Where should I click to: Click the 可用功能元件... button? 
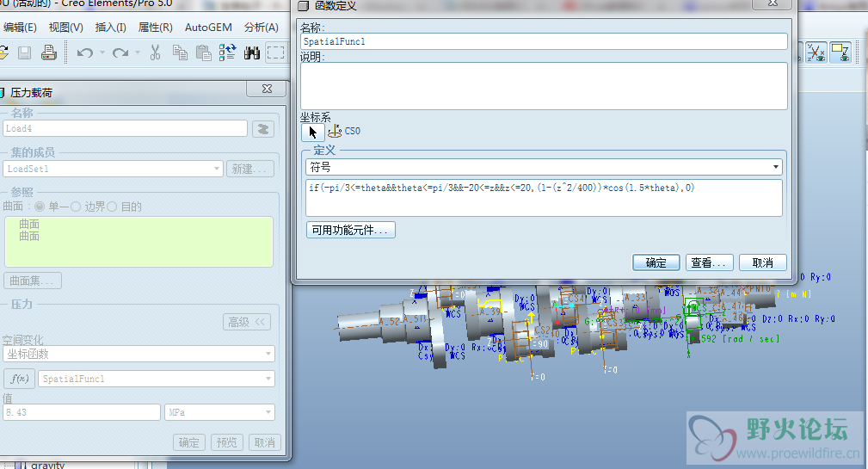(x=351, y=230)
